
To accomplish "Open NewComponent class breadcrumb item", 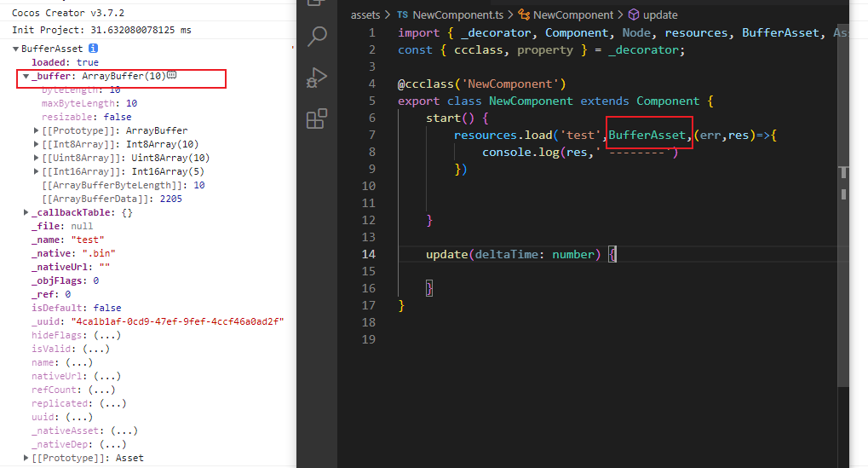I will pyautogui.click(x=573, y=15).
